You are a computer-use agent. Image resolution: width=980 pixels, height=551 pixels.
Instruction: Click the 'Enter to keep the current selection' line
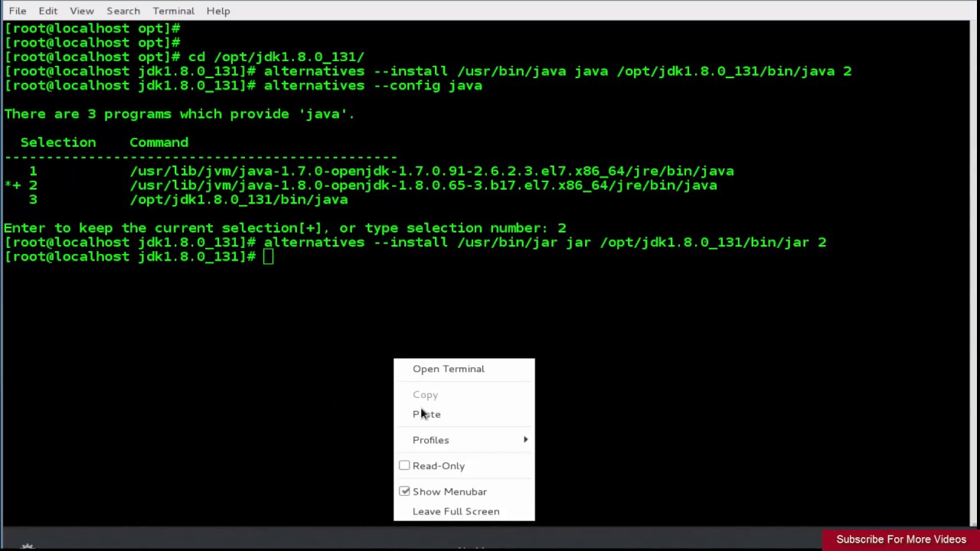click(285, 228)
